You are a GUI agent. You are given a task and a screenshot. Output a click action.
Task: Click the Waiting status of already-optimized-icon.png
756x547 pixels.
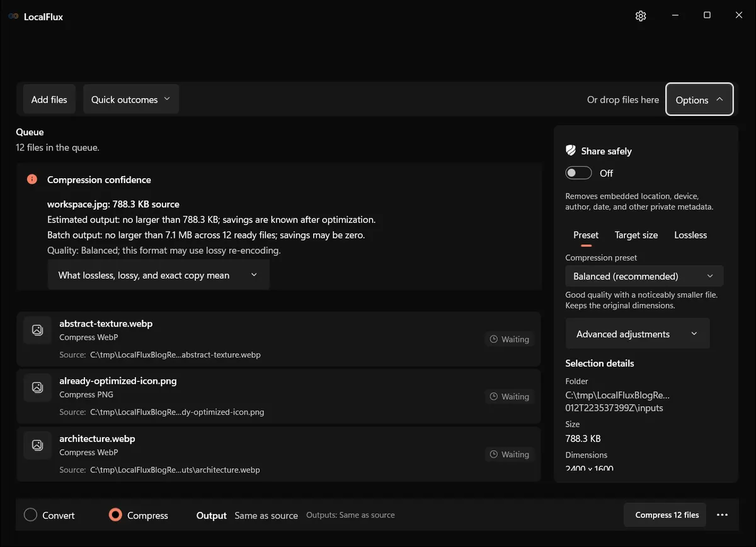[510, 397]
